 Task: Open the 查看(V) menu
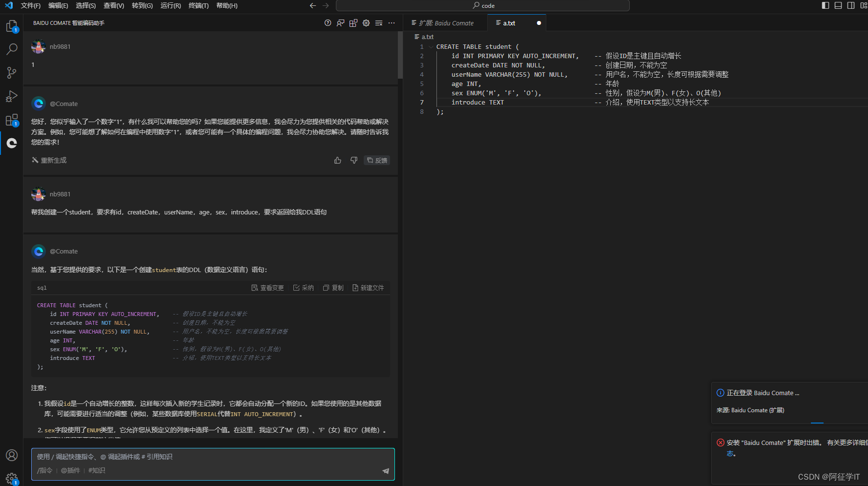114,5
